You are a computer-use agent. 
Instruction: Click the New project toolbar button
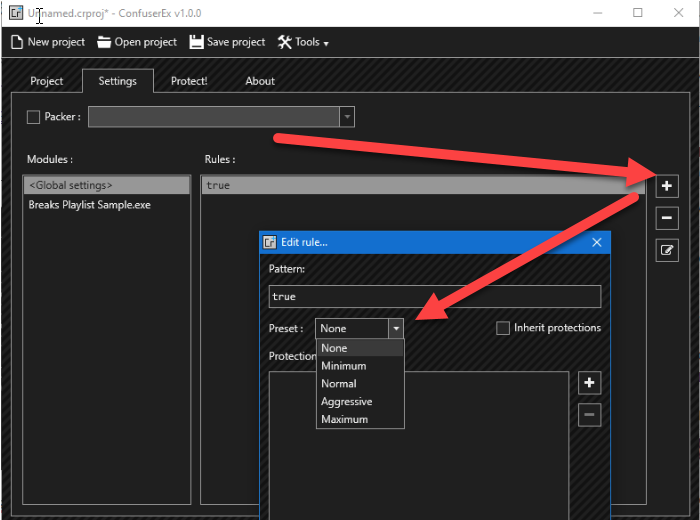(x=48, y=42)
